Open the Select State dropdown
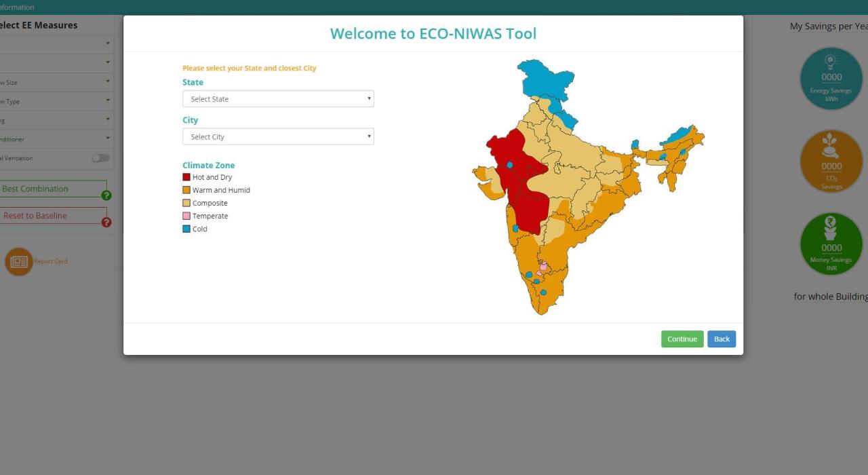 278,99
